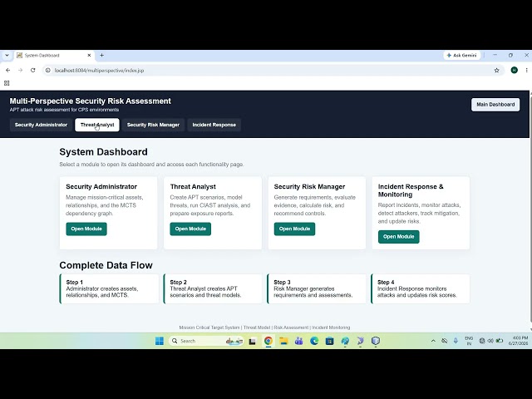Open the volume tray icon

pyautogui.click(x=490, y=341)
